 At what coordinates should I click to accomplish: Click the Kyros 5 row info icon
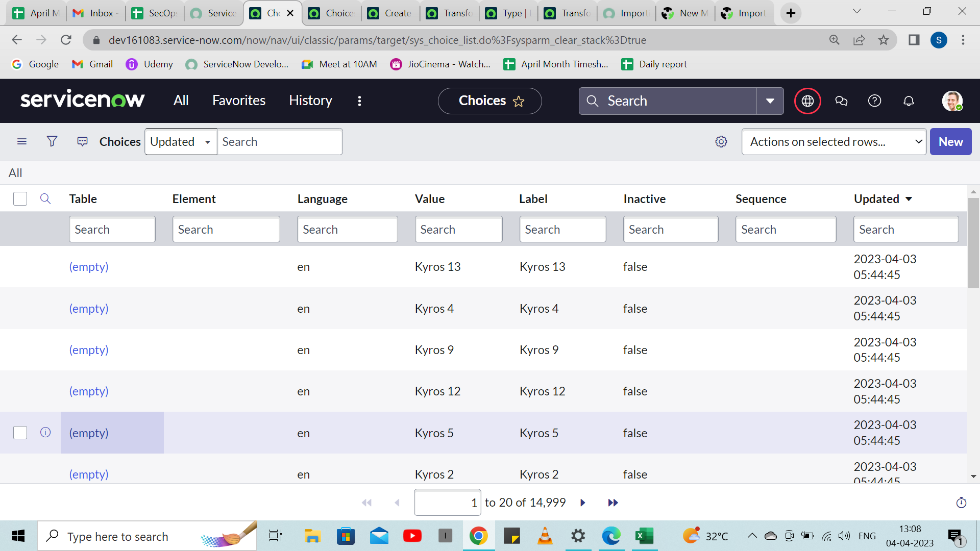[45, 433]
